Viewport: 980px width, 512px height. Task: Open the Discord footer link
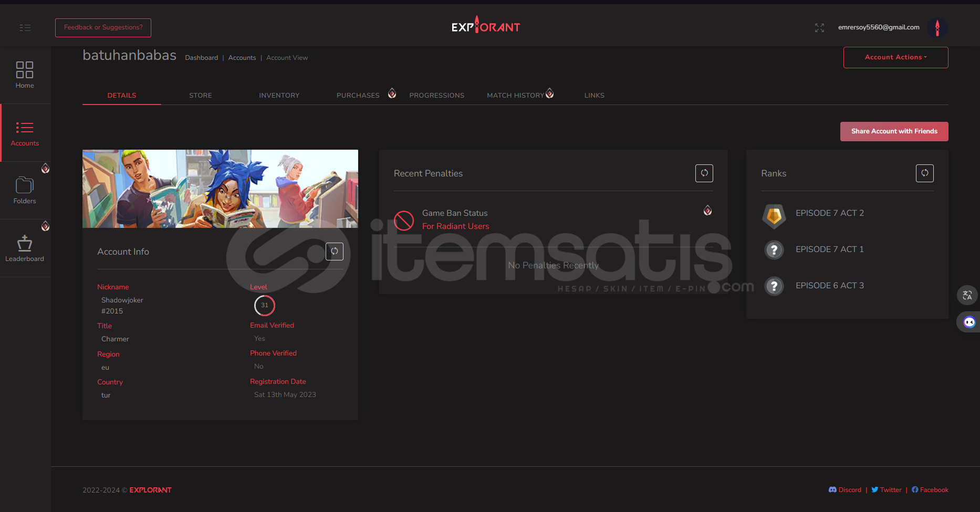click(x=845, y=490)
